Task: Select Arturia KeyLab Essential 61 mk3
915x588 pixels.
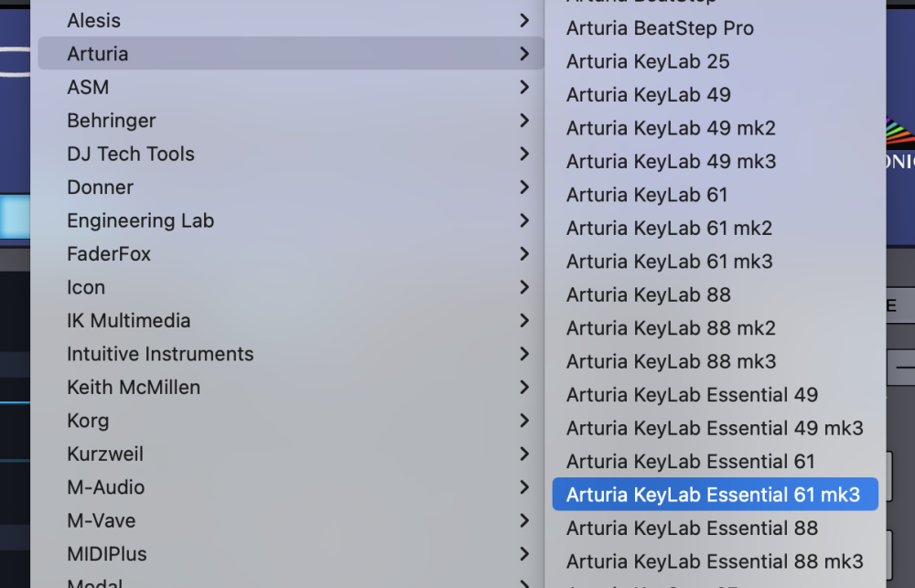Action: [714, 495]
